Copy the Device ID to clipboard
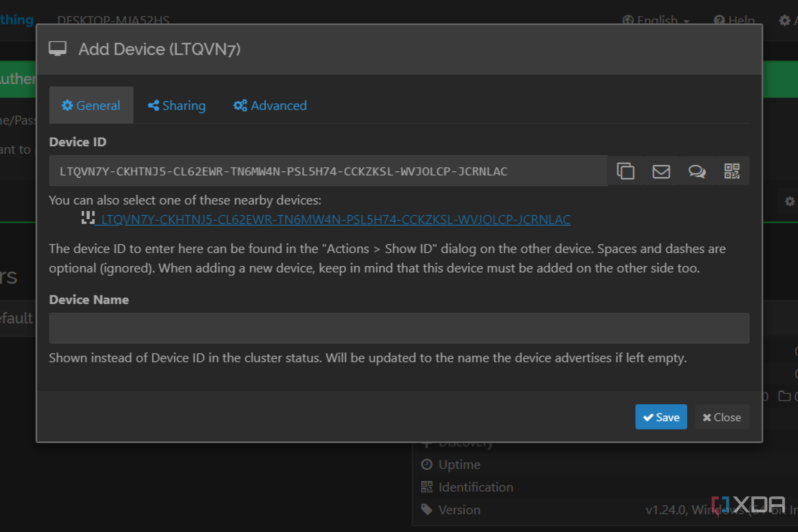The height and width of the screenshot is (532, 798). 625,171
